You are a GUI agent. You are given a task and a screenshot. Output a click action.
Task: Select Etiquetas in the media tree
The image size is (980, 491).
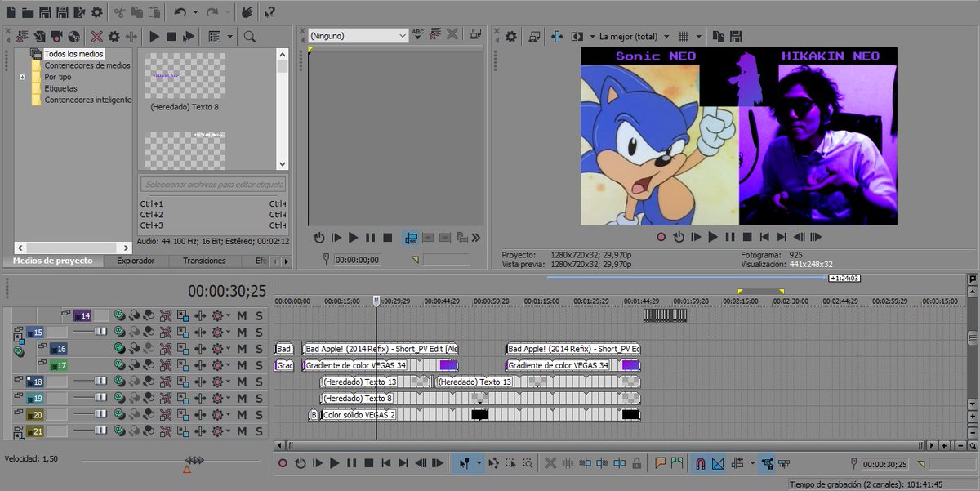click(61, 88)
